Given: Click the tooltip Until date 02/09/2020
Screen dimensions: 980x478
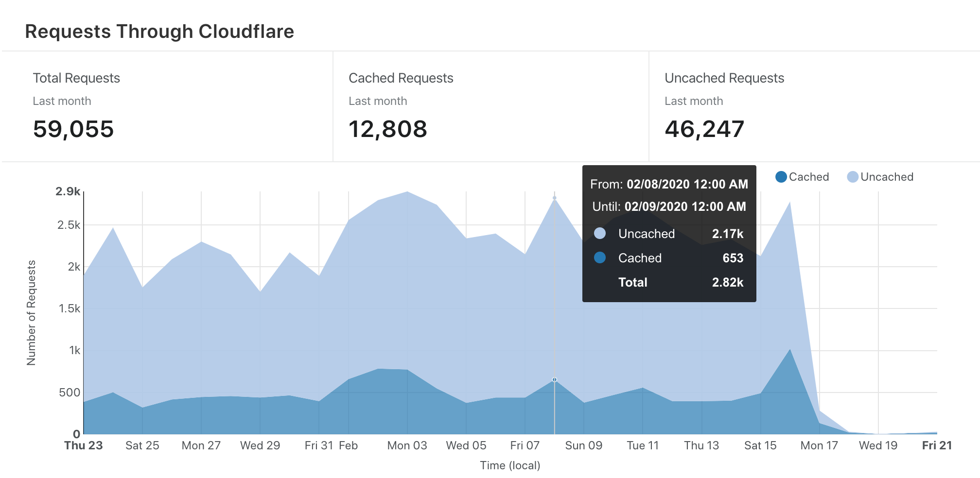Looking at the screenshot, I should click(685, 206).
